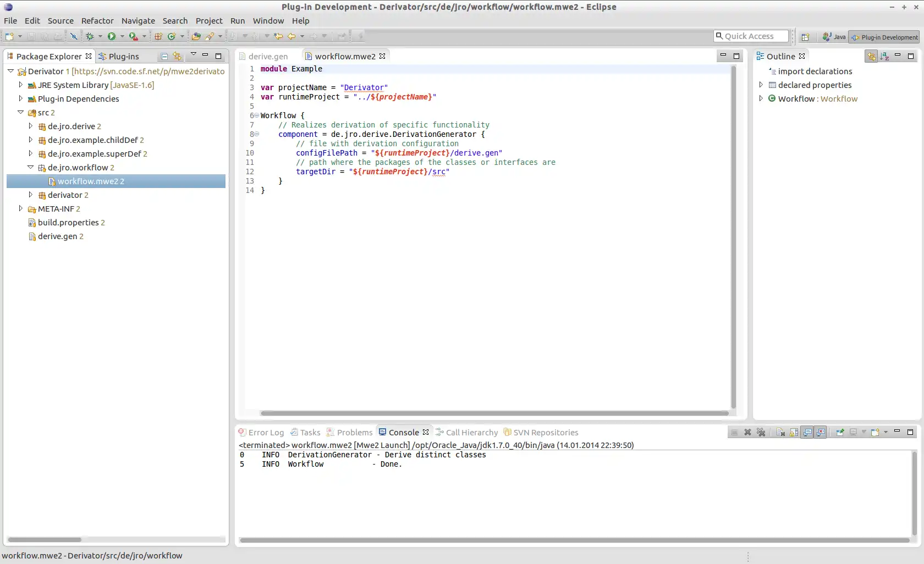This screenshot has width=924, height=564.
Task: Click the Run Last Tool icon
Action: click(x=133, y=36)
